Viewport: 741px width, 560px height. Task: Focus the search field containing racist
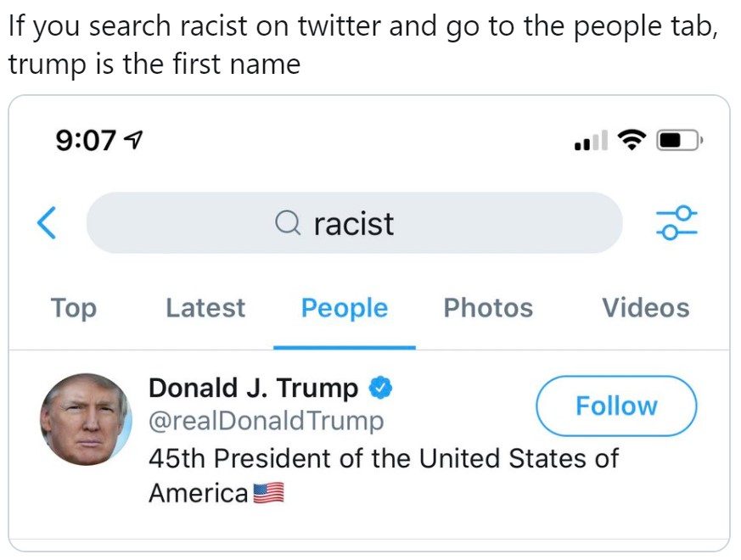[x=355, y=222]
